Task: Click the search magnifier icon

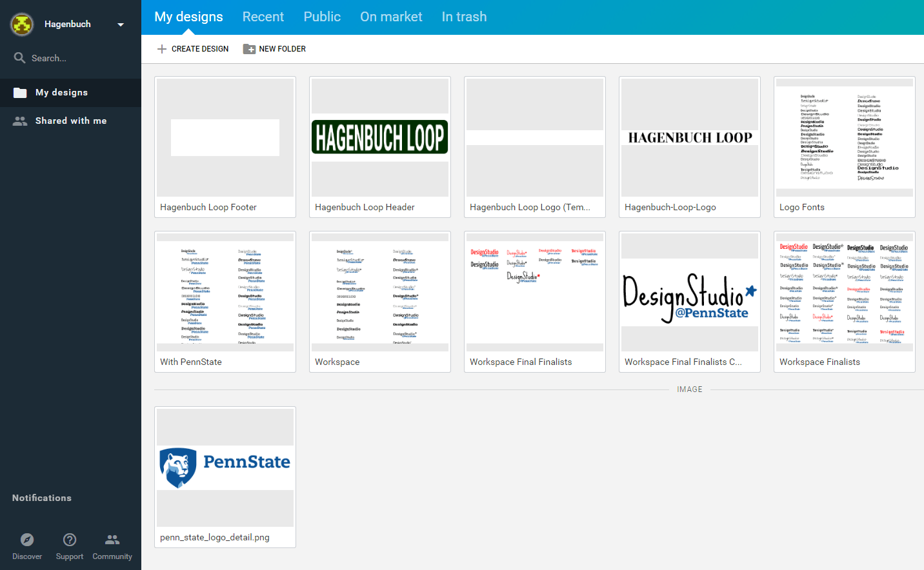Action: click(x=20, y=58)
